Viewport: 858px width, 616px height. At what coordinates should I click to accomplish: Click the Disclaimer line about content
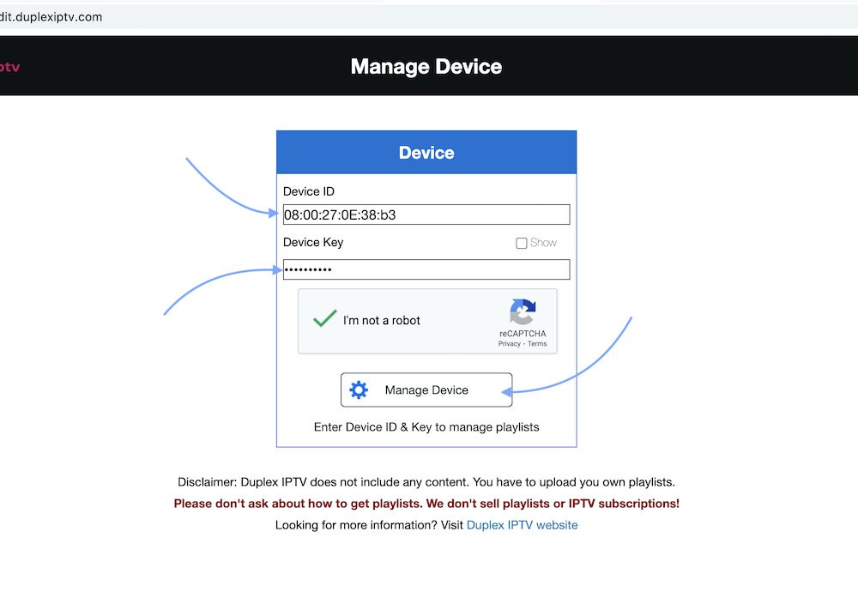coord(426,482)
